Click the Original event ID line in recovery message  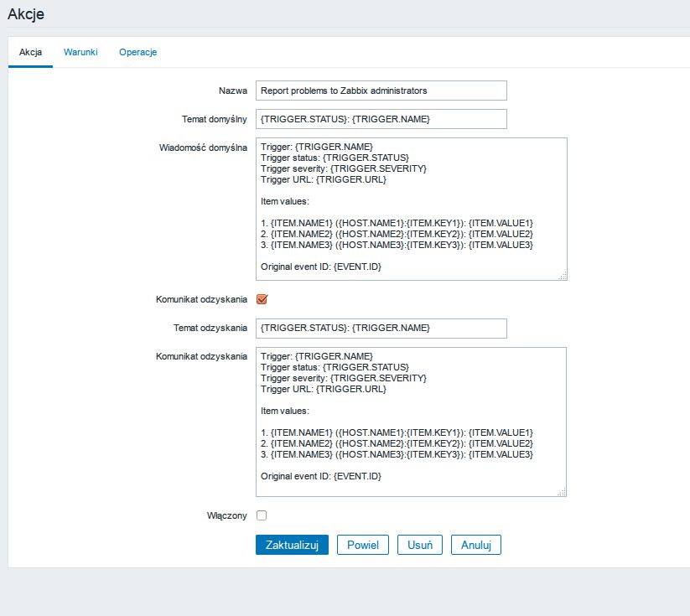point(321,476)
